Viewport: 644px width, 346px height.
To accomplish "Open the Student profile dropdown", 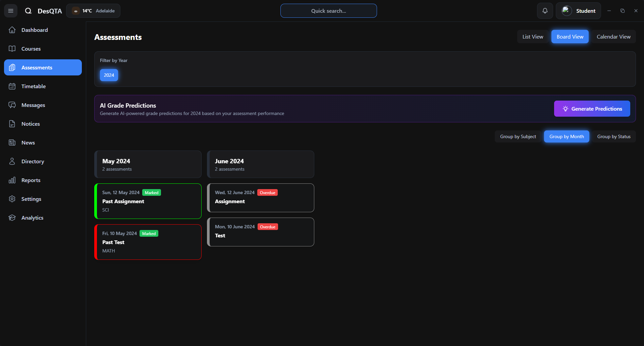I will pyautogui.click(x=578, y=11).
